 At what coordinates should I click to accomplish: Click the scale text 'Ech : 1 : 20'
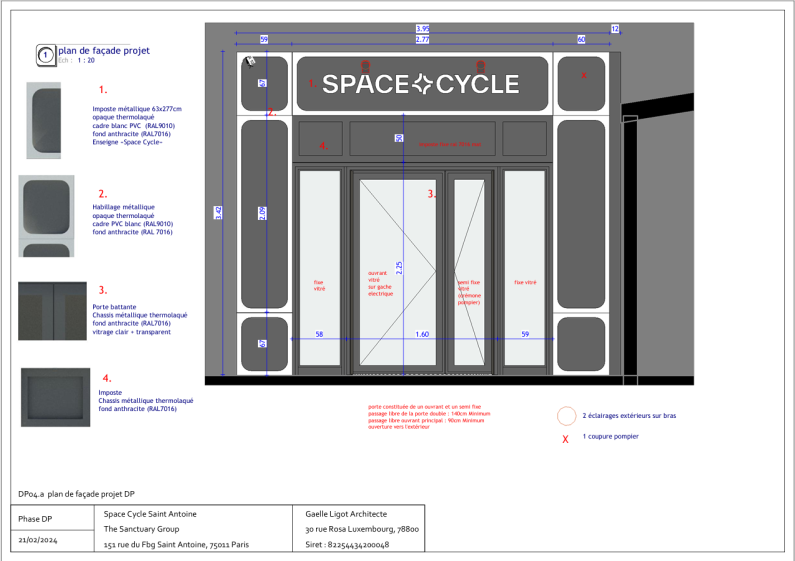coord(76,60)
